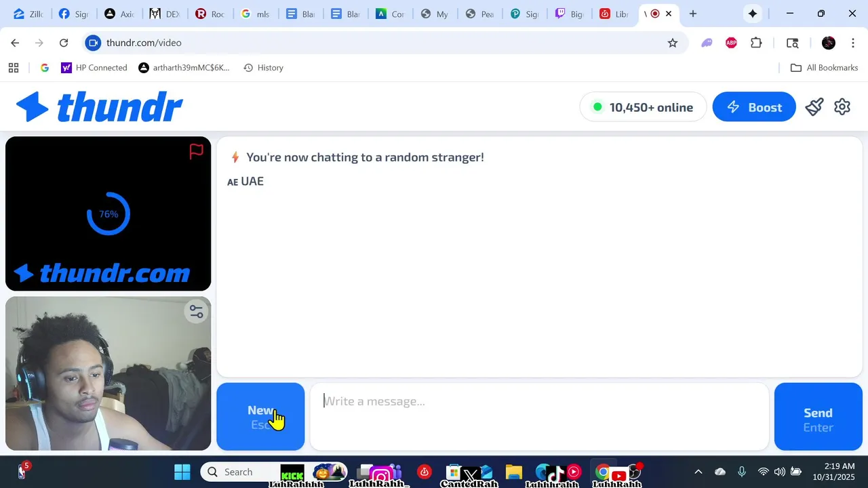
Task: Click the stranger's video loading panel
Action: pyautogui.click(x=108, y=213)
